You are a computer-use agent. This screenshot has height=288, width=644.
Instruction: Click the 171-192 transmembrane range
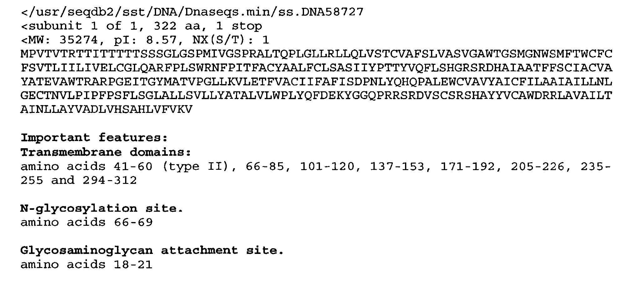(468, 166)
